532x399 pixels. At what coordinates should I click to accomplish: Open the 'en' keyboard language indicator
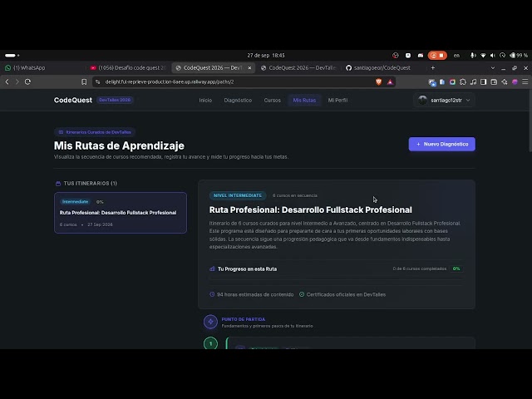456,56
